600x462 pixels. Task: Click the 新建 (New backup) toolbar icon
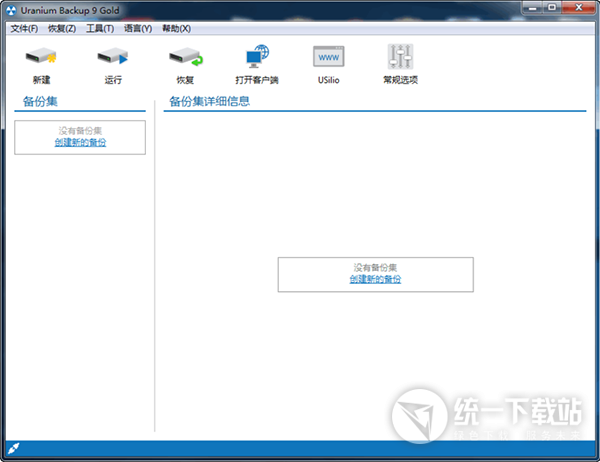(40, 56)
